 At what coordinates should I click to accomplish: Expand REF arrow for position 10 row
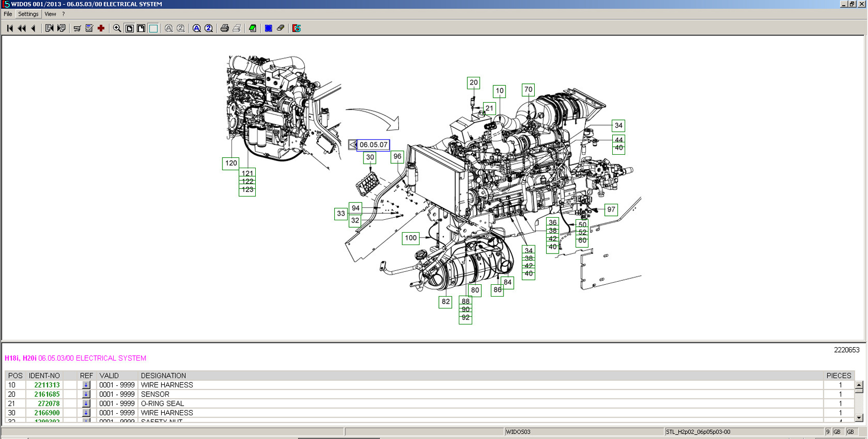coord(86,385)
